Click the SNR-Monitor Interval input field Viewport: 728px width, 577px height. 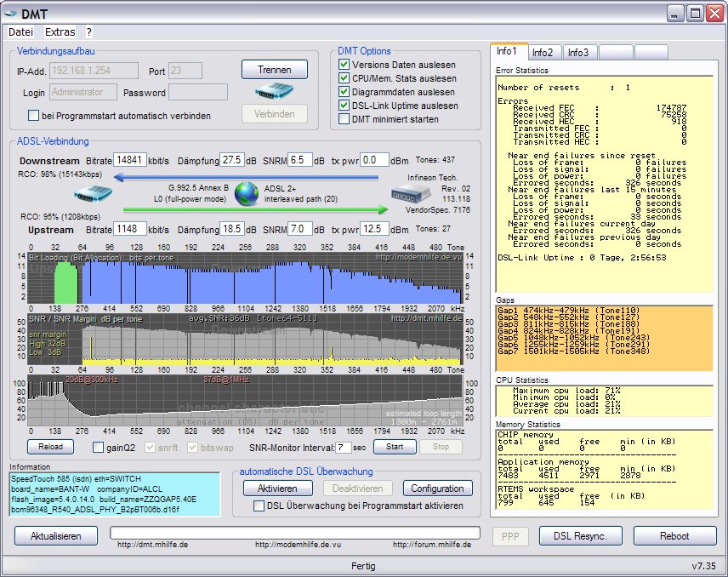[x=343, y=447]
